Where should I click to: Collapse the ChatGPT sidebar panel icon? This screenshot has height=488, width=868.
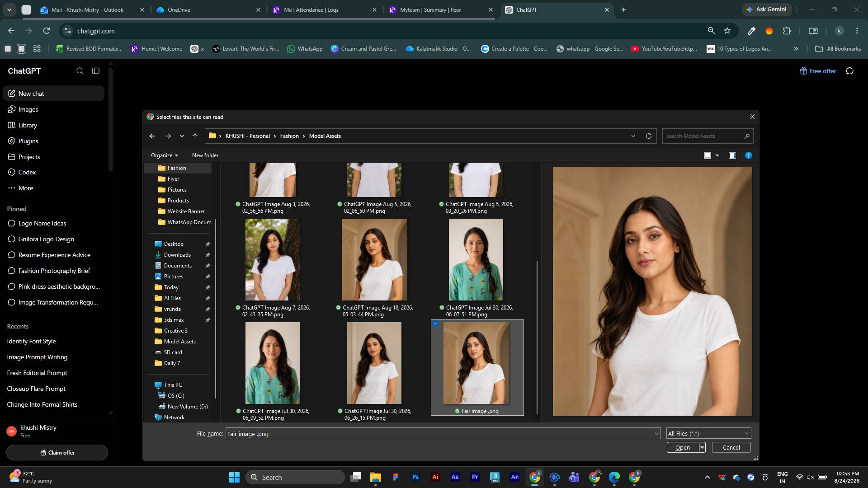point(96,71)
